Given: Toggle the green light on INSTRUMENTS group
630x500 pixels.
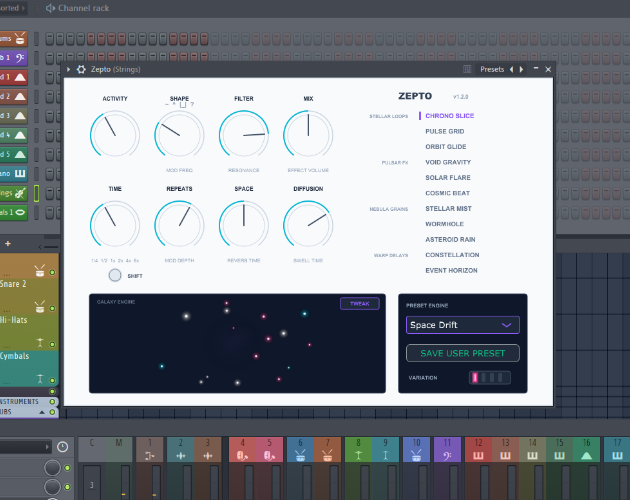Looking at the screenshot, I should (52, 402).
